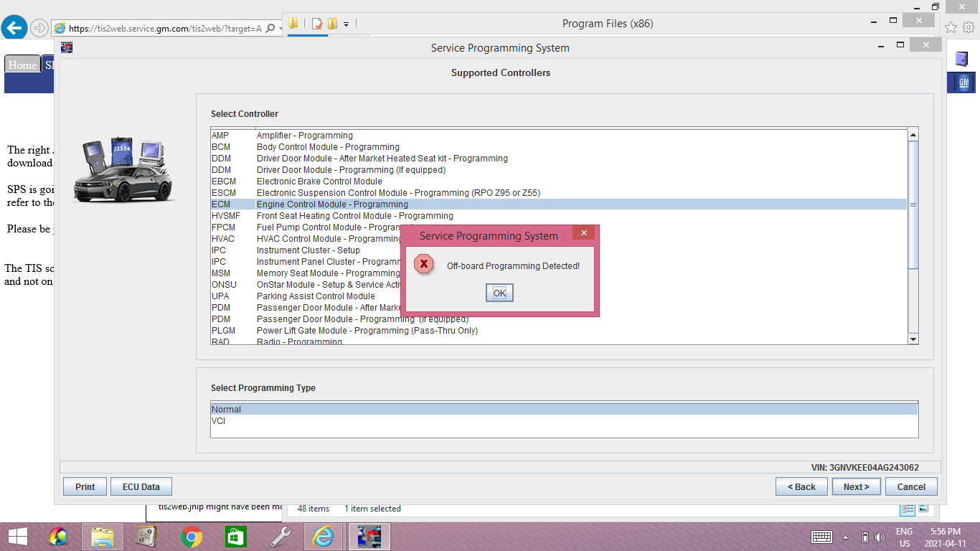The height and width of the screenshot is (551, 980).
Task: Click the tis2web address bar URL
Action: pyautogui.click(x=165, y=29)
